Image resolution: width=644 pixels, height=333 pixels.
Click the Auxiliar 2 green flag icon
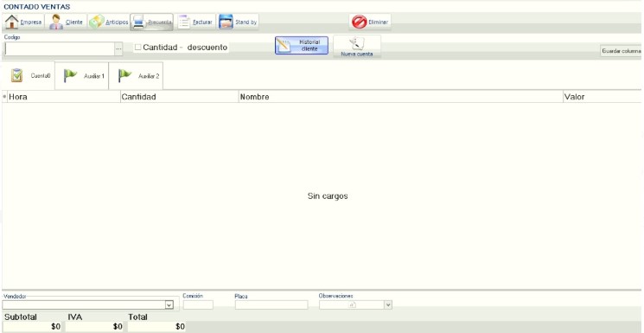coord(124,75)
